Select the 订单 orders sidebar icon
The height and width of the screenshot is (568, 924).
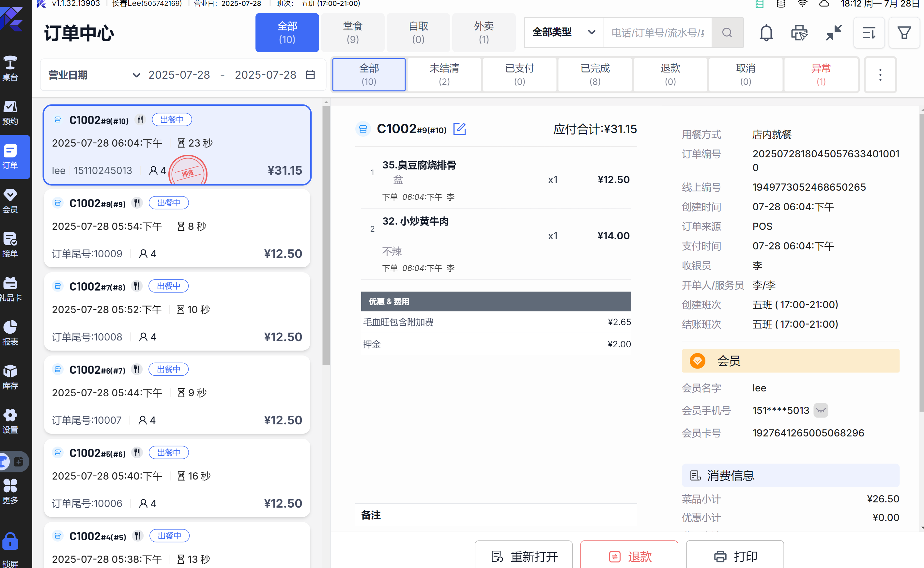pyautogui.click(x=10, y=157)
